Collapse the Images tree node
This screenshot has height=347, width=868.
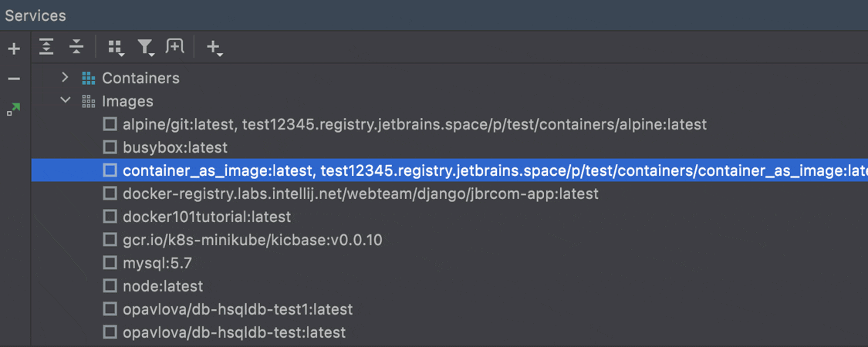click(66, 101)
